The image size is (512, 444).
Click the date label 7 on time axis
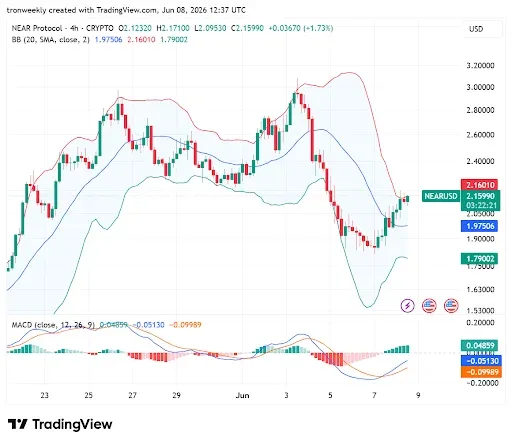374,395
